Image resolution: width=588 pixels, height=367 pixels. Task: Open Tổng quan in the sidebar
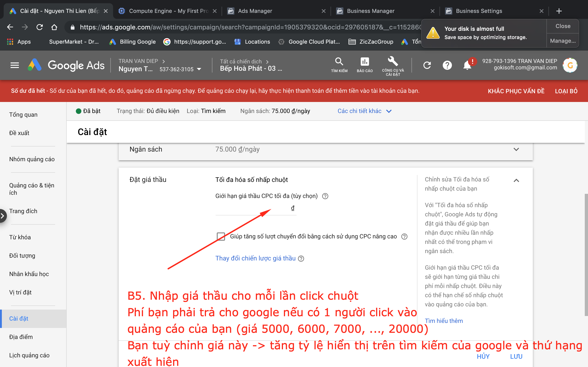pos(23,115)
